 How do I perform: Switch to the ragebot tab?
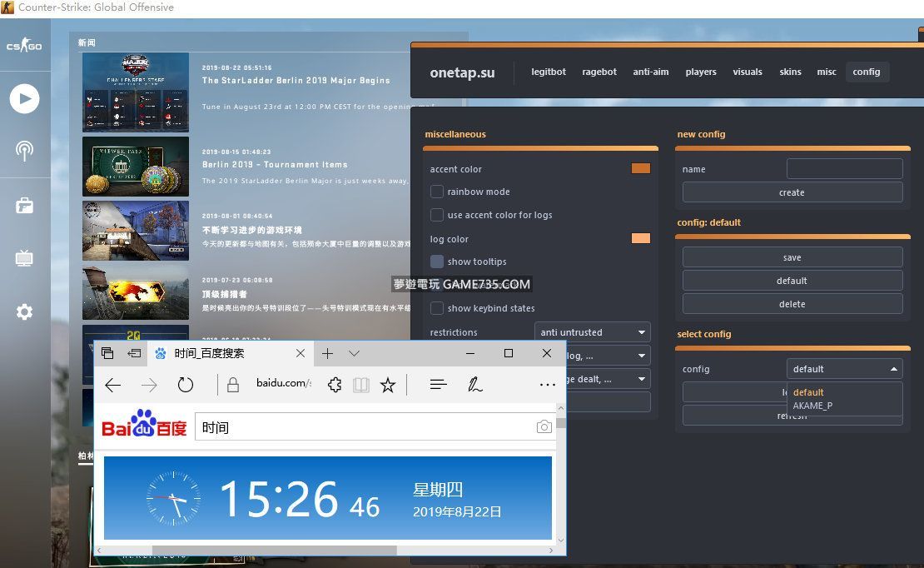click(x=599, y=72)
